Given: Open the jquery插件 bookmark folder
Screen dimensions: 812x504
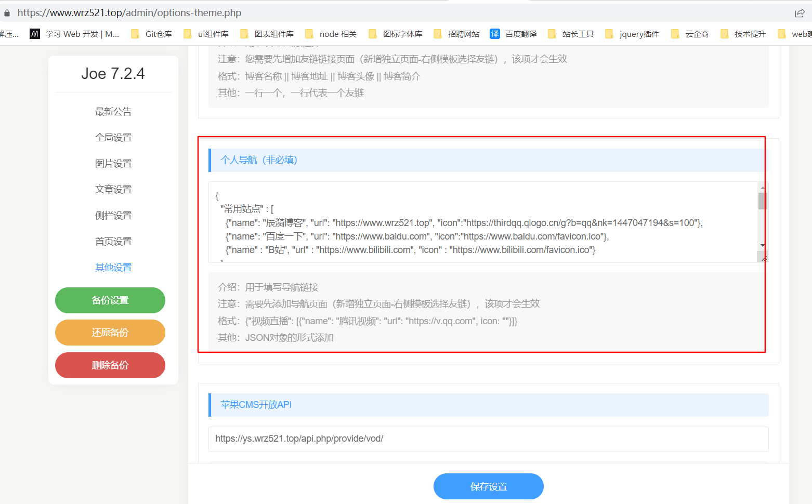Looking at the screenshot, I should click(x=632, y=34).
